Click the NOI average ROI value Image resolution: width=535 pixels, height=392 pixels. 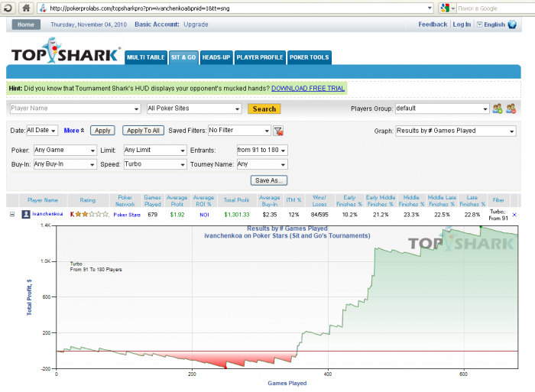tap(204, 215)
